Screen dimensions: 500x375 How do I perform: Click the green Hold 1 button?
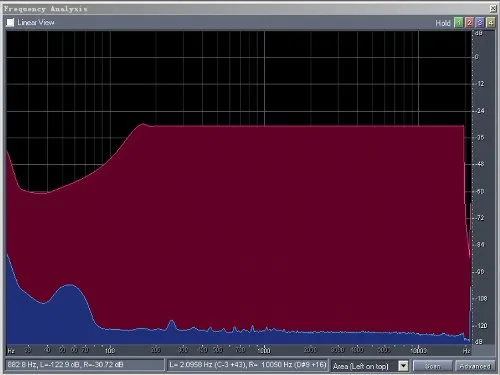(459, 23)
